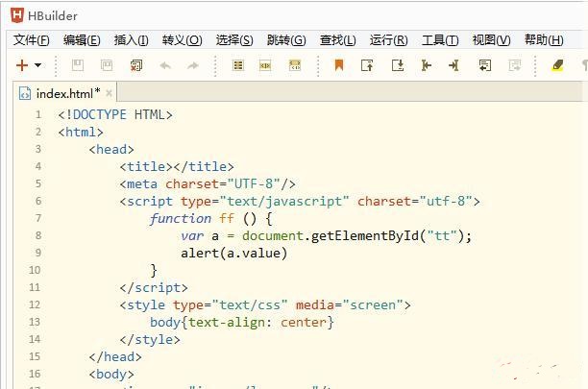The image size is (588, 389).
Task: Click the go-to-previous-bookmark icon
Action: [367, 65]
